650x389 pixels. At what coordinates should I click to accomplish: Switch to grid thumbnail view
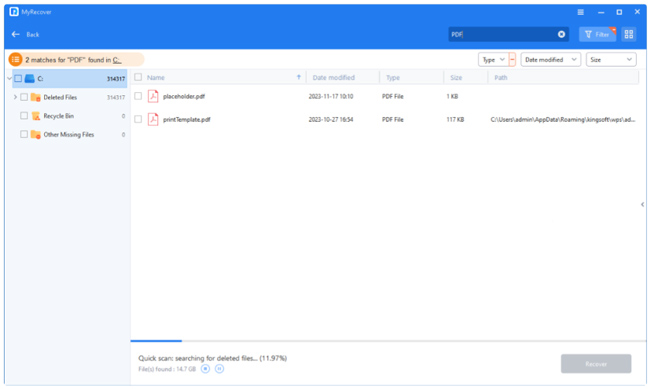[x=629, y=34]
